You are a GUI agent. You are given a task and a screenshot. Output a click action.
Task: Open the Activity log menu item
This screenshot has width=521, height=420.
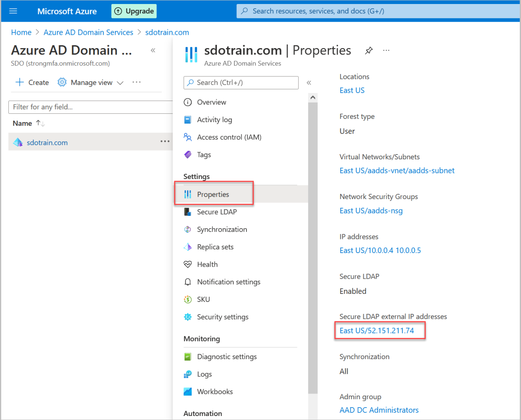[214, 120]
